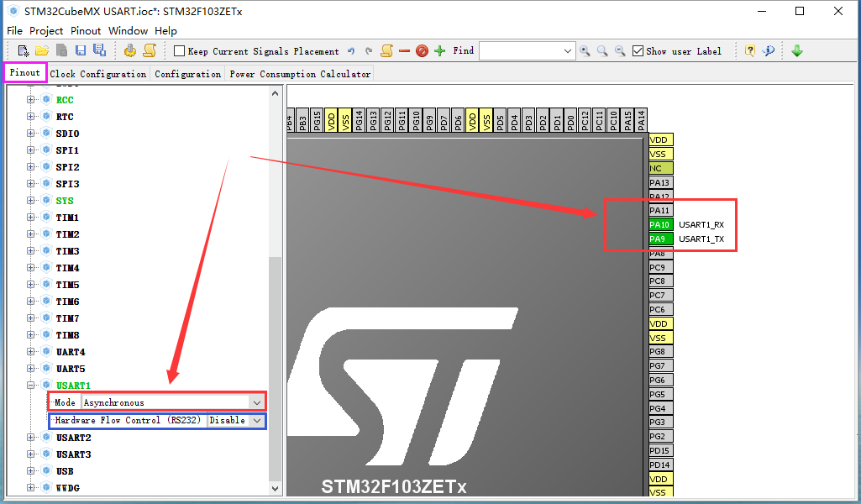Click the scroll icon next to redo

(386, 51)
